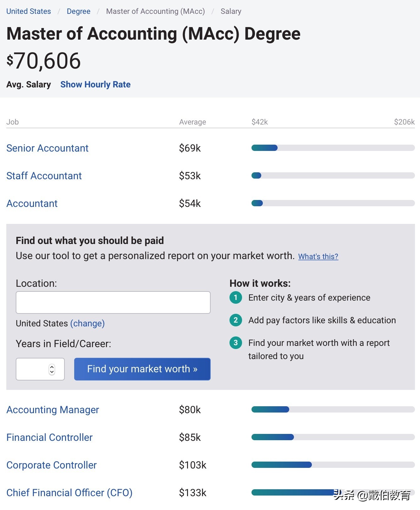Change country via (change) link
Screen dimensions: 420x510
coord(87,323)
